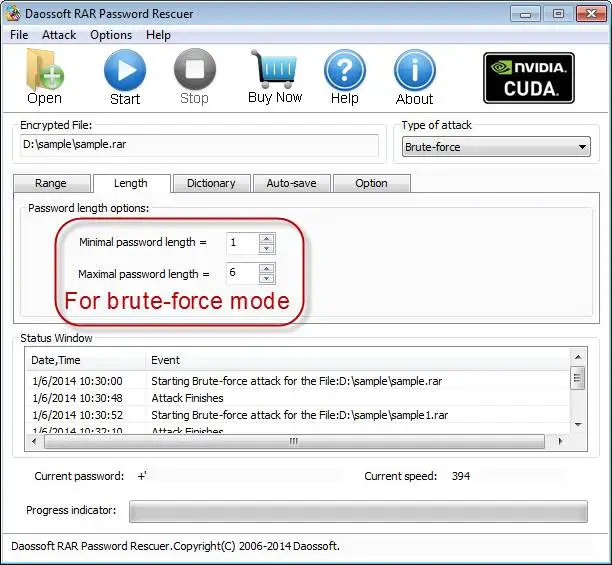Click the app icon in the title bar
The height and width of the screenshot is (565, 612).
click(13, 13)
